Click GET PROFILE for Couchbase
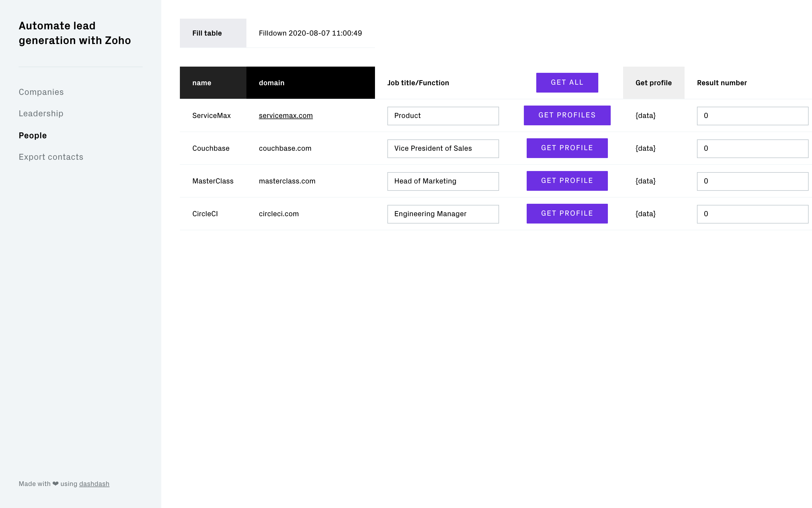 (x=567, y=148)
